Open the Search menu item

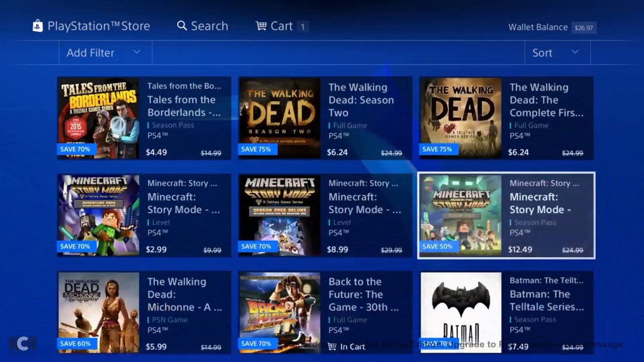203,26
